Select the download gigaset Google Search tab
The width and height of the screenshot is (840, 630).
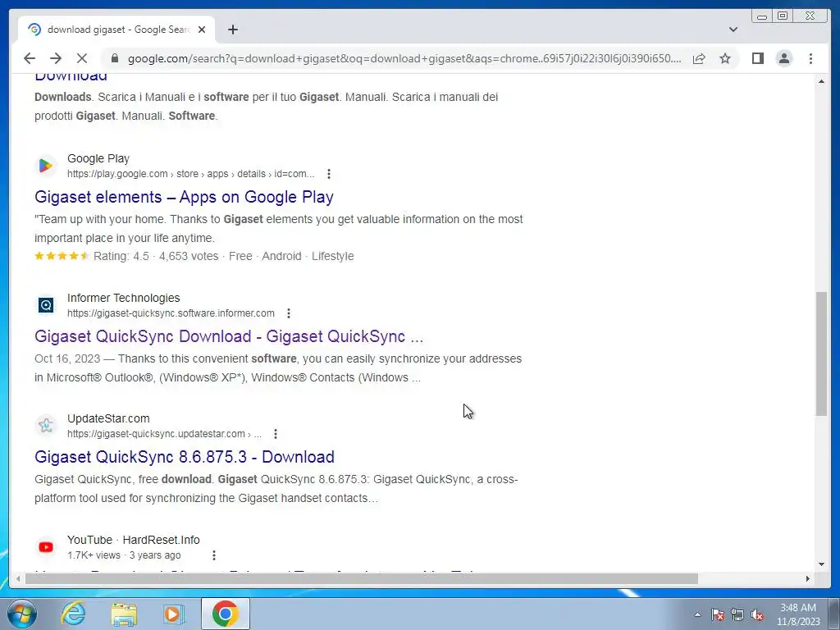[x=116, y=30]
